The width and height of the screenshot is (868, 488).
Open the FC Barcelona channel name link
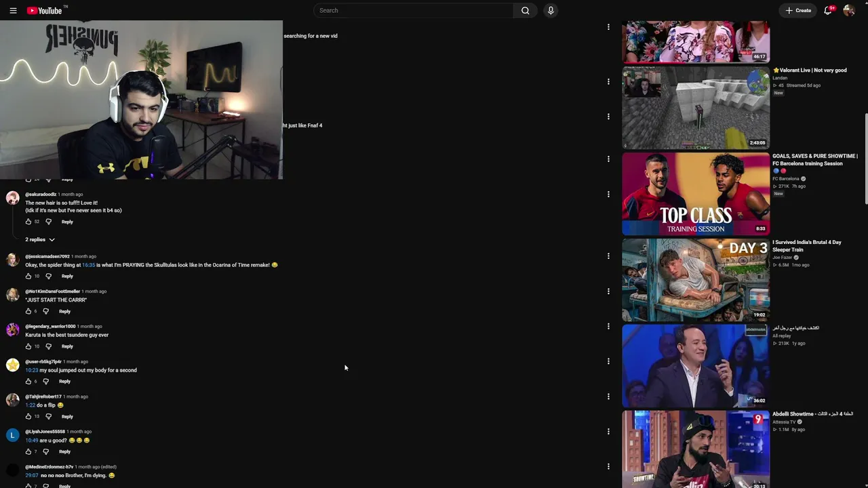point(786,179)
